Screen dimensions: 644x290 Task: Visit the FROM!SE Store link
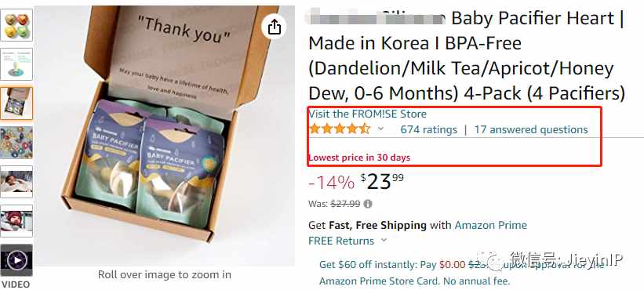[x=368, y=114]
